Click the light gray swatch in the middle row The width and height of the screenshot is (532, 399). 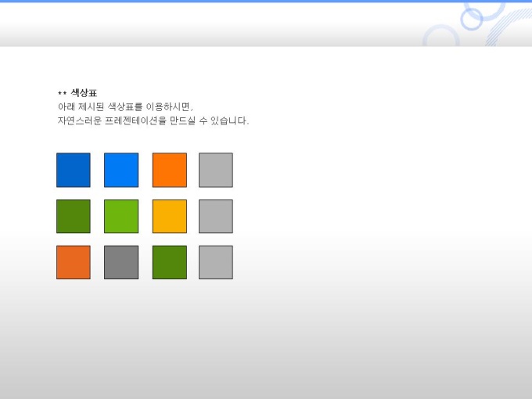coord(216,216)
